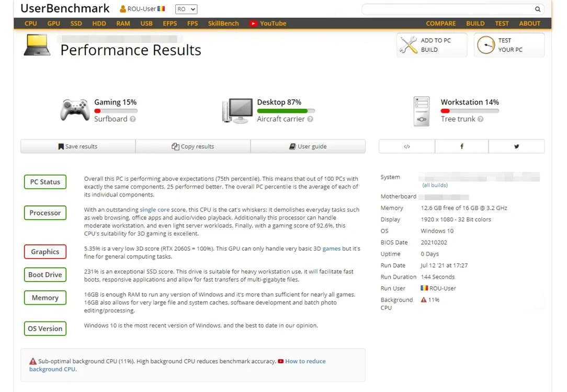Open help icon next to Aircraft carrier
The width and height of the screenshot is (567, 392).
310,119
